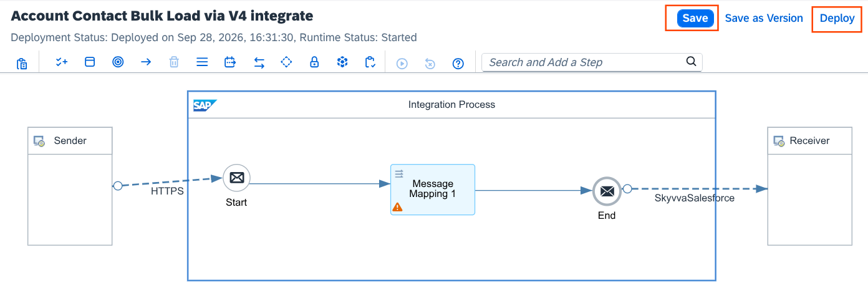868x293 pixels.
Task: Click the paste clipboard icon in toolbar
Action: [x=22, y=63]
